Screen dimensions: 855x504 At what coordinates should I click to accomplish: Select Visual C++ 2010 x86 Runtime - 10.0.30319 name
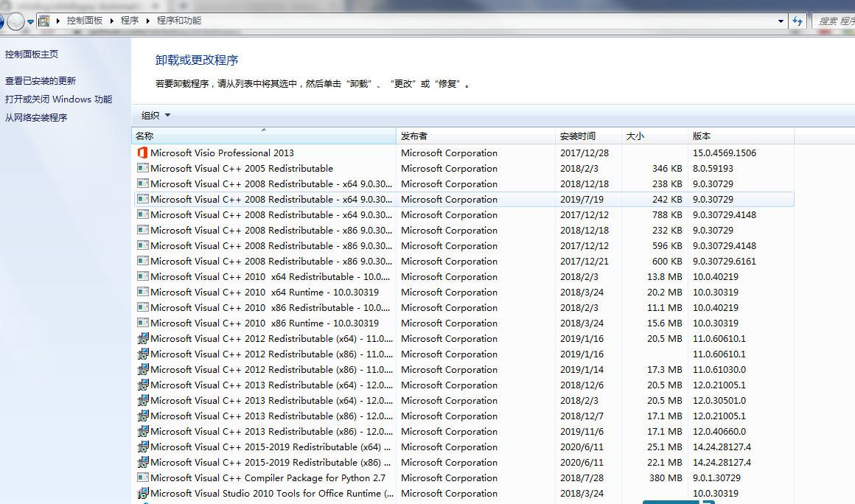(x=265, y=323)
